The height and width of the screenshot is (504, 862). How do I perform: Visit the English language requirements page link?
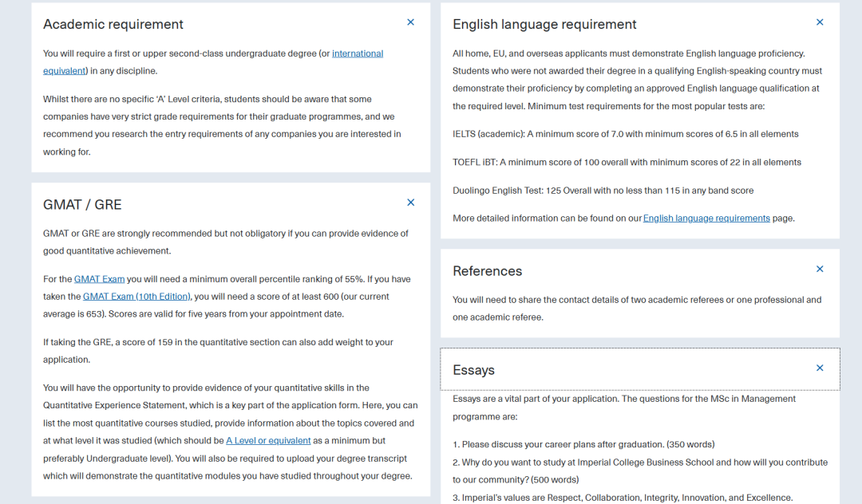(x=706, y=219)
